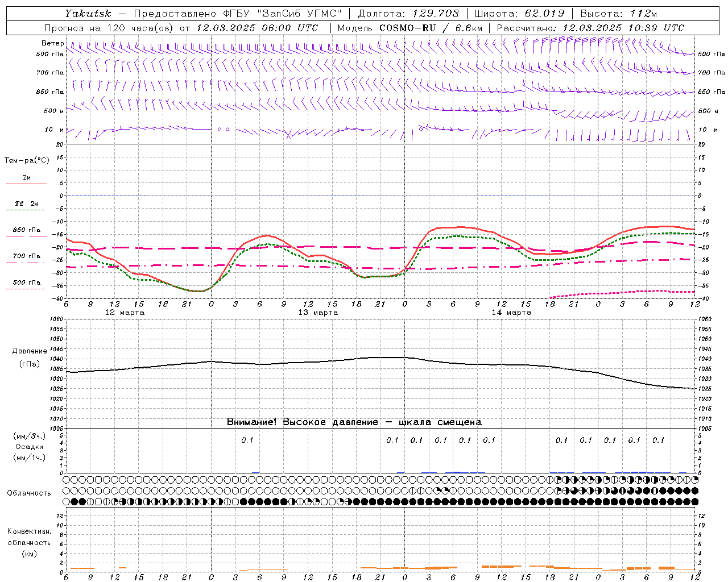This screenshot has height=582, width=728.
Task: Click the Yakutsk station title
Action: pyautogui.click(x=88, y=14)
